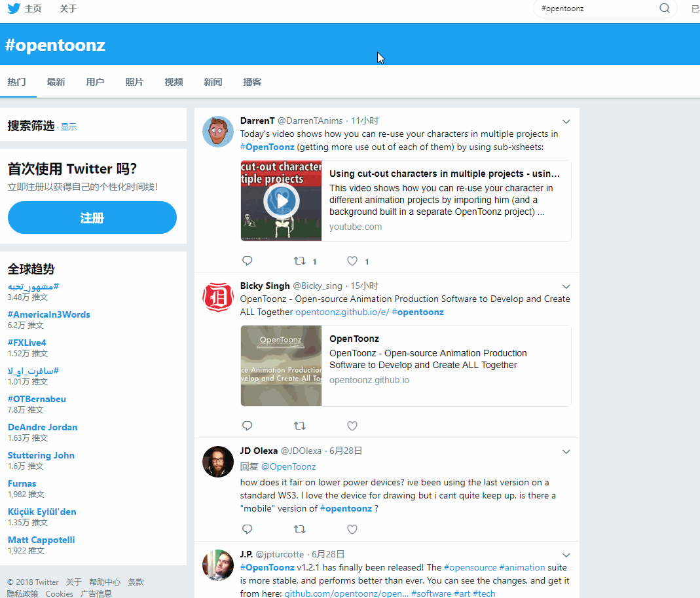Open the 隐私政策 footer link

tap(22, 593)
